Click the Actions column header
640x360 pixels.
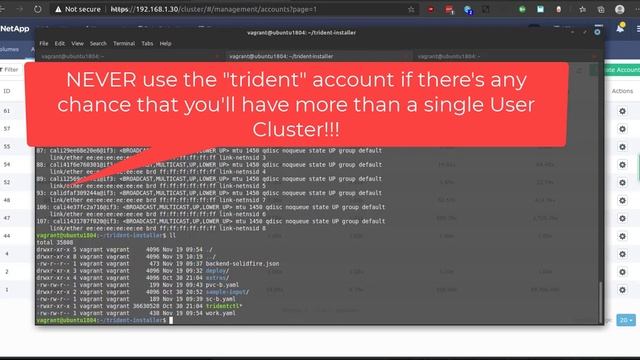[622, 91]
